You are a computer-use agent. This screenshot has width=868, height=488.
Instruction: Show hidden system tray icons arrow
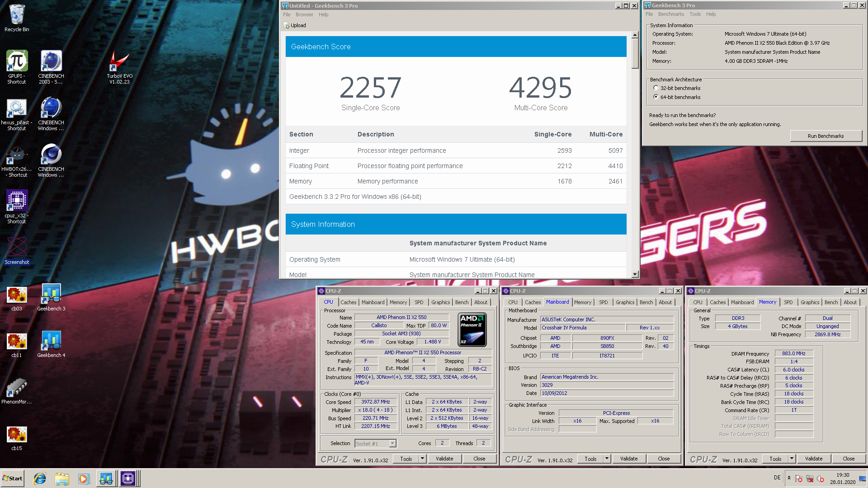tap(789, 478)
